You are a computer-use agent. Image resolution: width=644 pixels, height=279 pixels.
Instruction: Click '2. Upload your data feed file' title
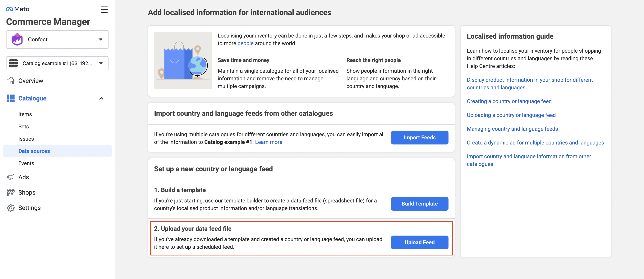(192, 229)
